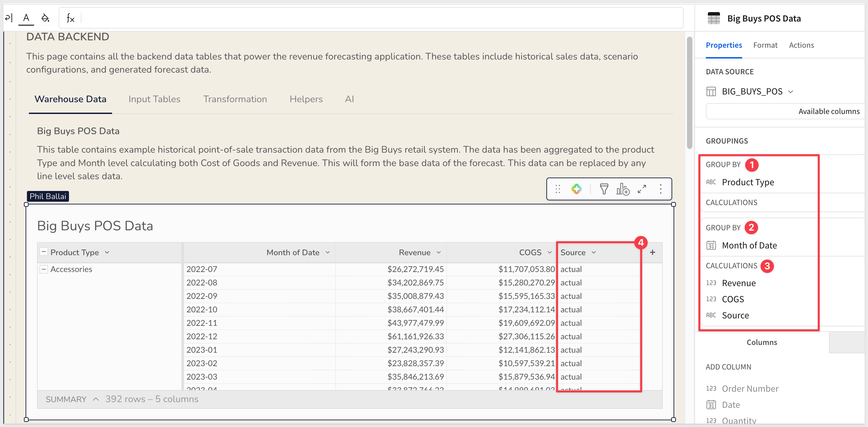Click the BIG_BUYS_POS data source table icon

click(x=711, y=91)
